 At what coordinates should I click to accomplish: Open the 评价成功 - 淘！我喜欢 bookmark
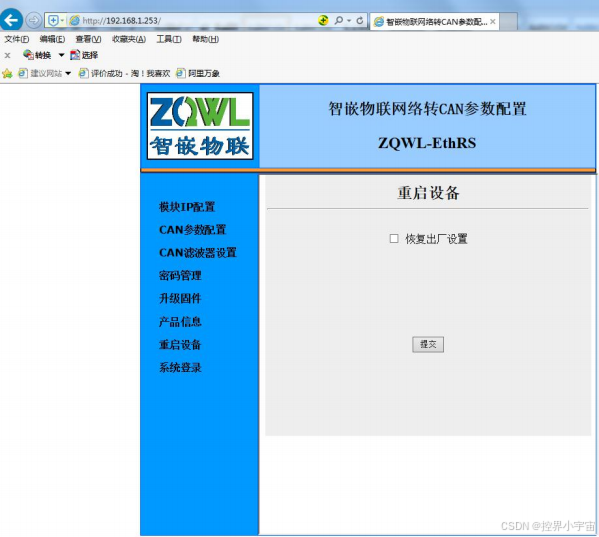point(124,73)
